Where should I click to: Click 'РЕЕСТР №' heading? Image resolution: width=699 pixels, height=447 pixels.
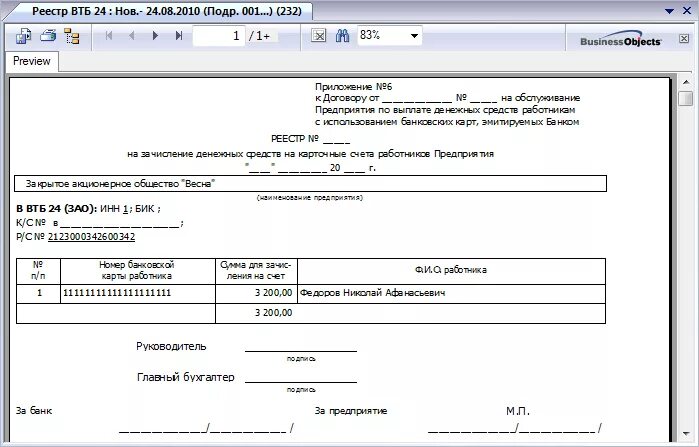(295, 139)
